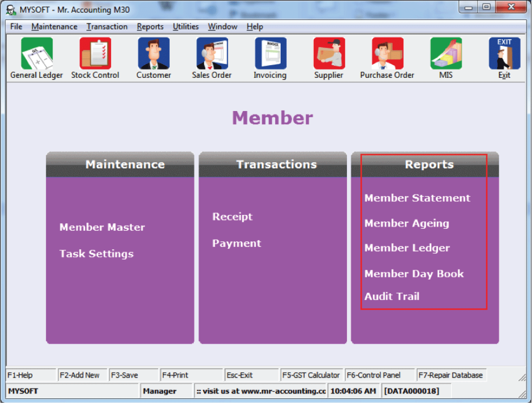532x403 pixels.
Task: Open the Member Ledger report
Action: (x=407, y=248)
